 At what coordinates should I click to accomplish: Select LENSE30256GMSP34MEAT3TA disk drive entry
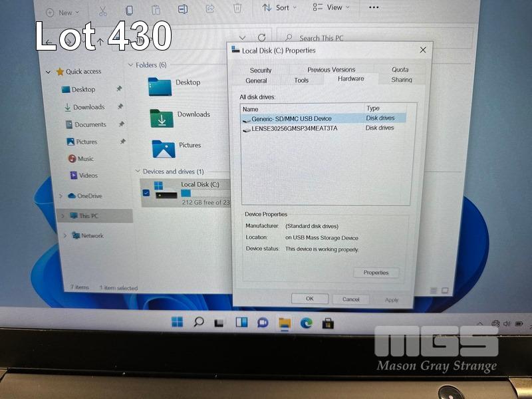(294, 128)
